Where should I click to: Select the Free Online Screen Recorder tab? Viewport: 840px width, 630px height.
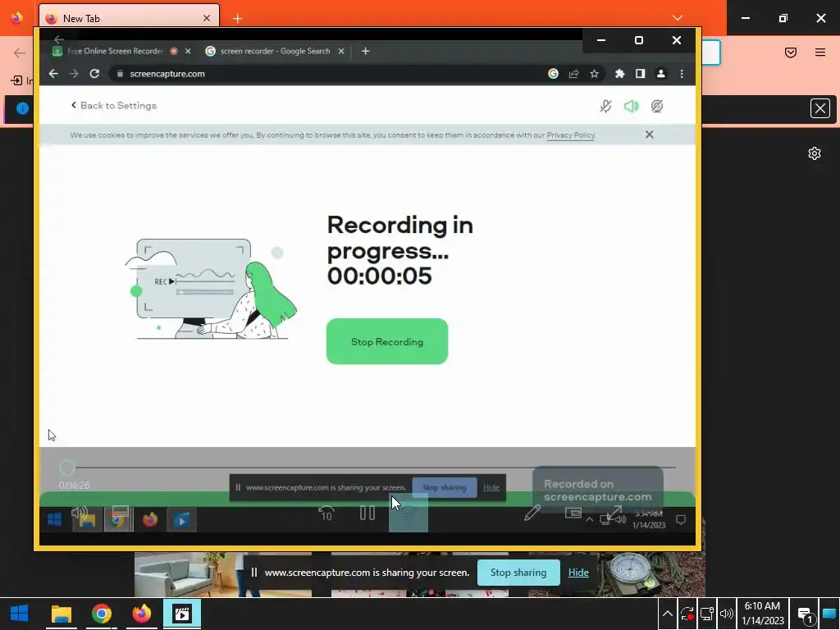(x=115, y=51)
